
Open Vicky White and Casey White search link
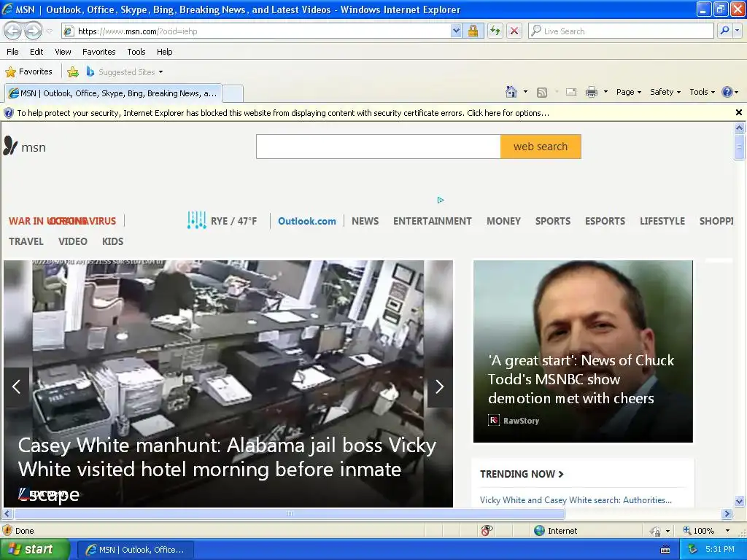pos(576,500)
